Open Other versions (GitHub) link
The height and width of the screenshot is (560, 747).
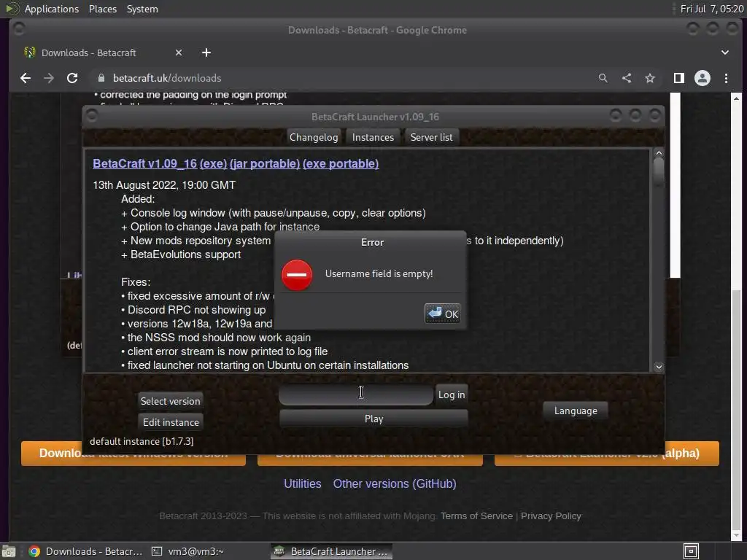click(x=395, y=484)
